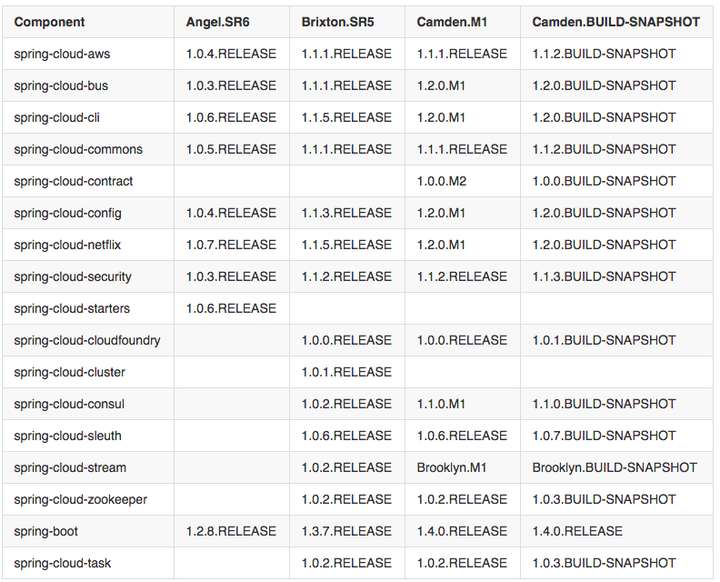Click the Angel.SR6 column header
Image resolution: width=720 pixels, height=582 pixels.
[x=218, y=21]
